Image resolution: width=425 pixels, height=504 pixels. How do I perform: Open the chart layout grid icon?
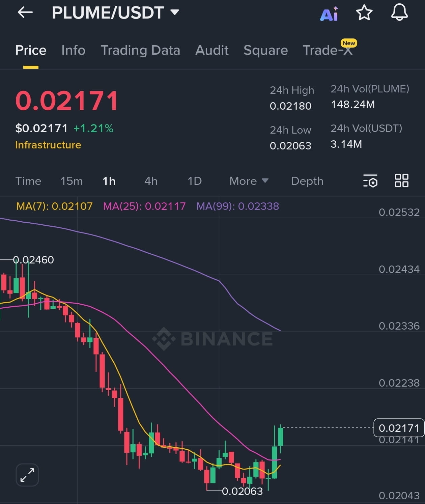coord(402,180)
